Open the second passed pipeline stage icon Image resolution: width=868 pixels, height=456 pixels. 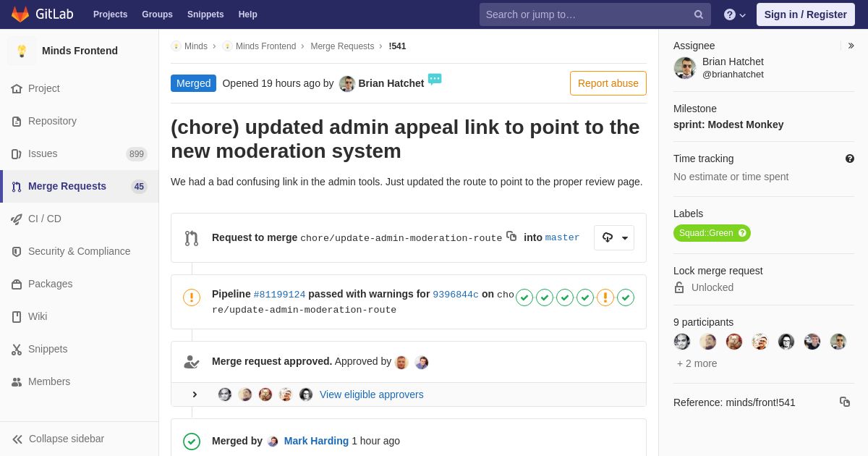coord(545,297)
